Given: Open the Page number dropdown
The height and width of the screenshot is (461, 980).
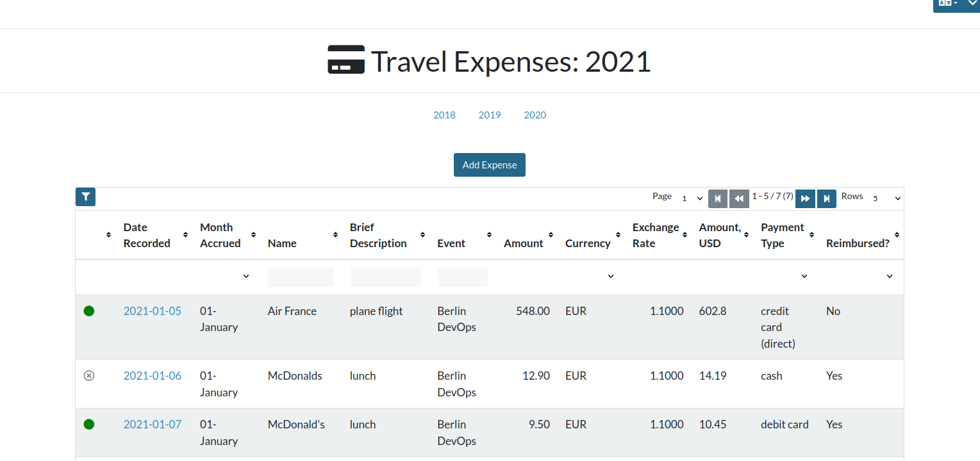Looking at the screenshot, I should pyautogui.click(x=692, y=198).
